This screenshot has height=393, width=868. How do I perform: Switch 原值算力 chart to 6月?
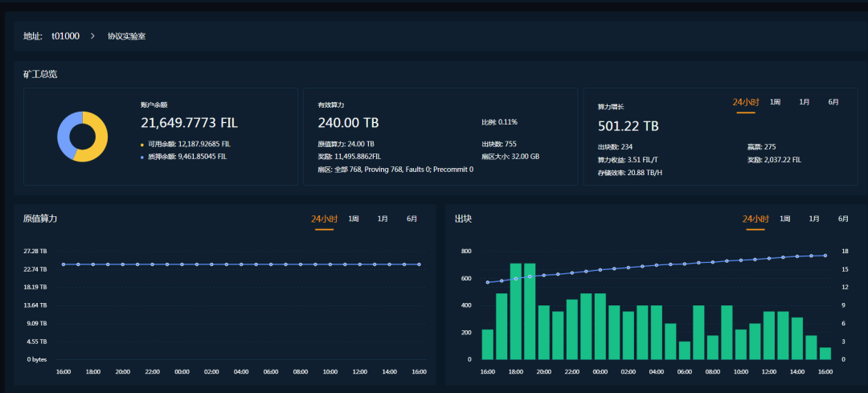(411, 219)
